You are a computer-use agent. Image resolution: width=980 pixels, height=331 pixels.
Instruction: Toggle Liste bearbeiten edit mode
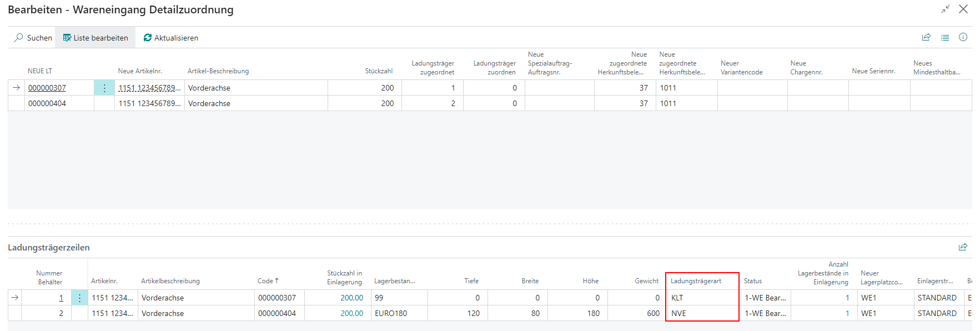click(x=96, y=38)
